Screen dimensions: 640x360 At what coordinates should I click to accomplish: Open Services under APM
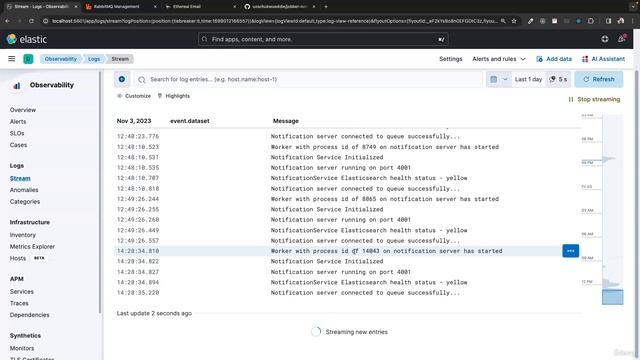coord(22,291)
